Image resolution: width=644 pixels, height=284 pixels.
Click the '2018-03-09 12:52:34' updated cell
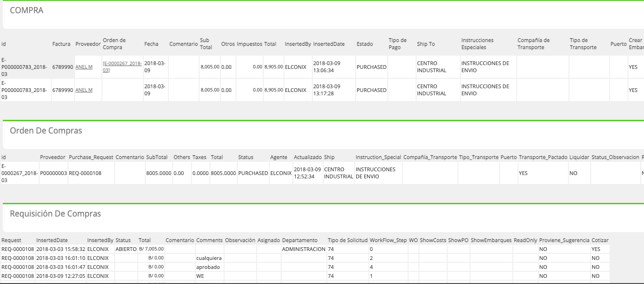pyautogui.click(x=308, y=173)
